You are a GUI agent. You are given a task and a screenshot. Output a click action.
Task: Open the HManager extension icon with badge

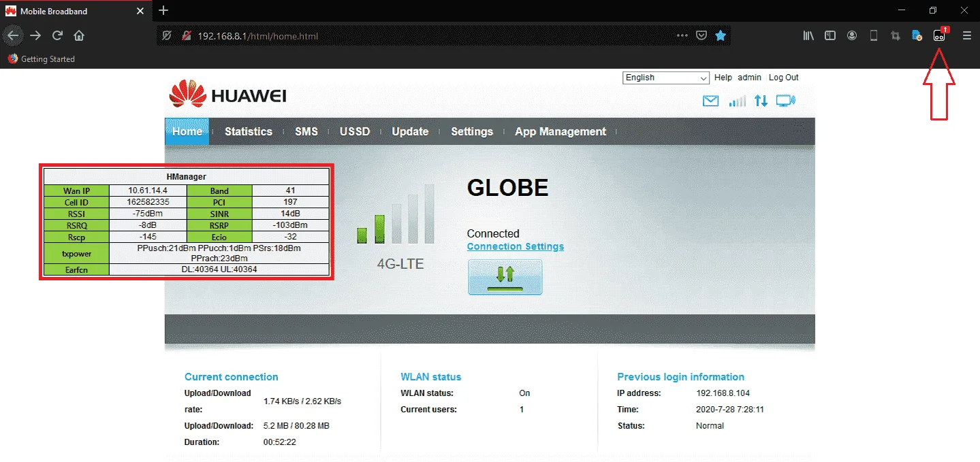coord(939,35)
